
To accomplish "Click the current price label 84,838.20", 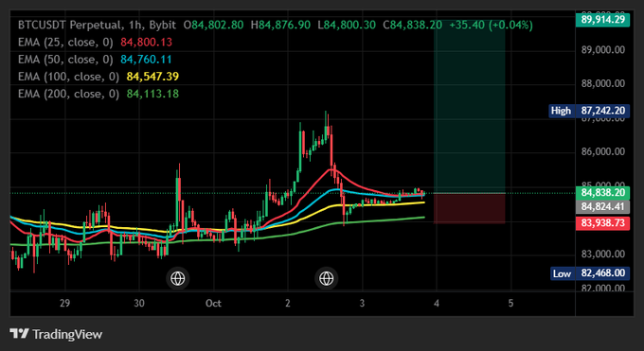I will click(x=602, y=193).
